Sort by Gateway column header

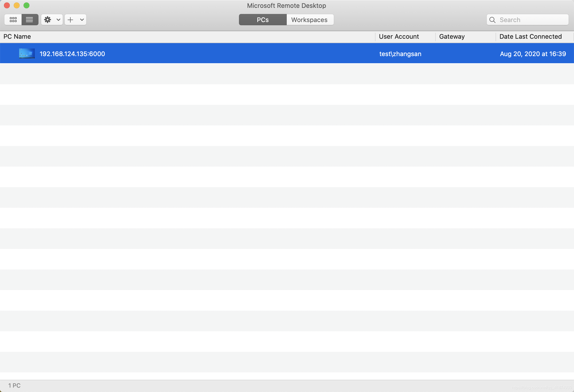[452, 37]
